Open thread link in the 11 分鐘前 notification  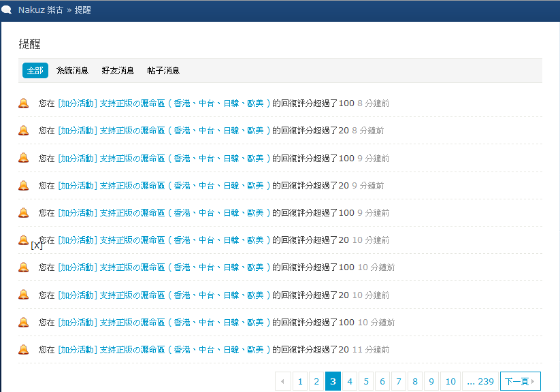(164, 350)
